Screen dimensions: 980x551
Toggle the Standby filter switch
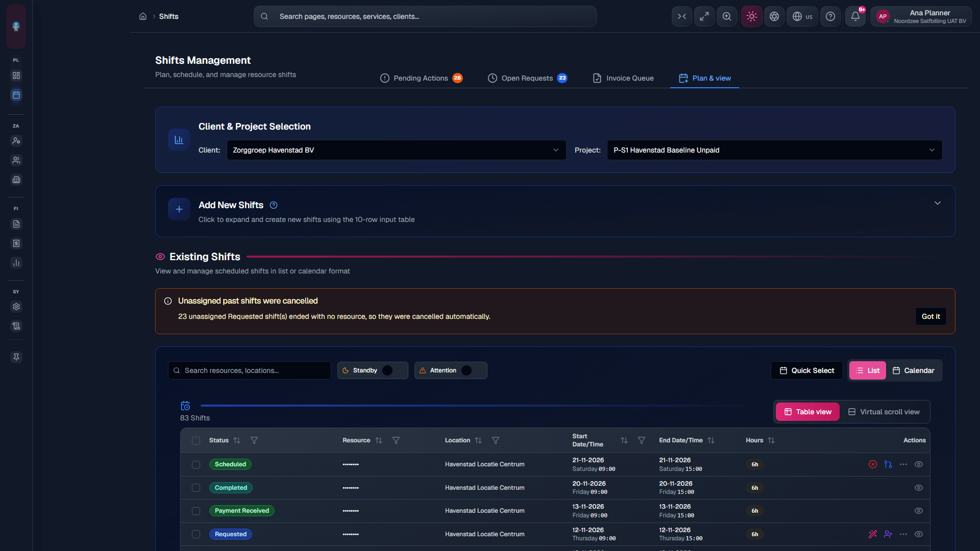click(x=393, y=370)
